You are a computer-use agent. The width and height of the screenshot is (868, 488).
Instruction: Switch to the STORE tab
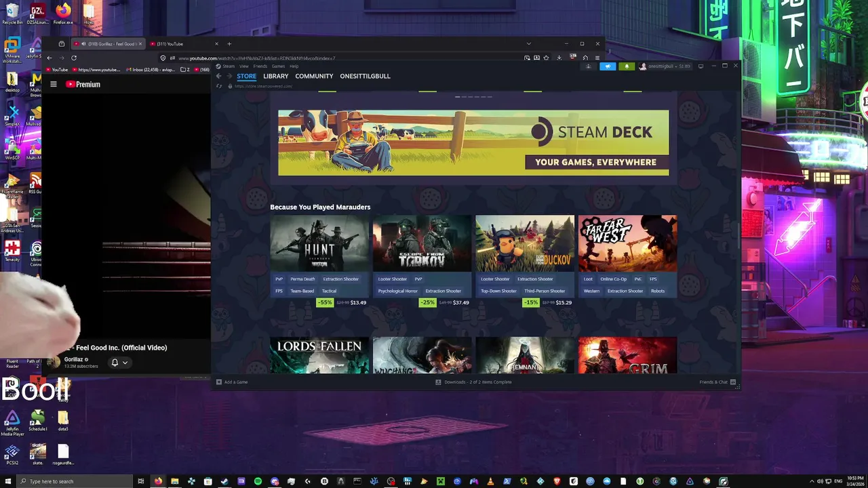[247, 76]
